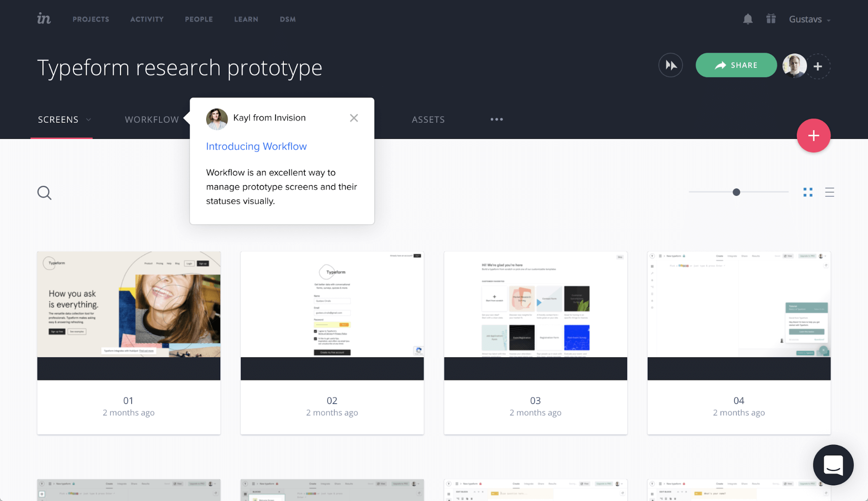Open screen 03 thumbnail
The image size is (868, 501).
(535, 316)
